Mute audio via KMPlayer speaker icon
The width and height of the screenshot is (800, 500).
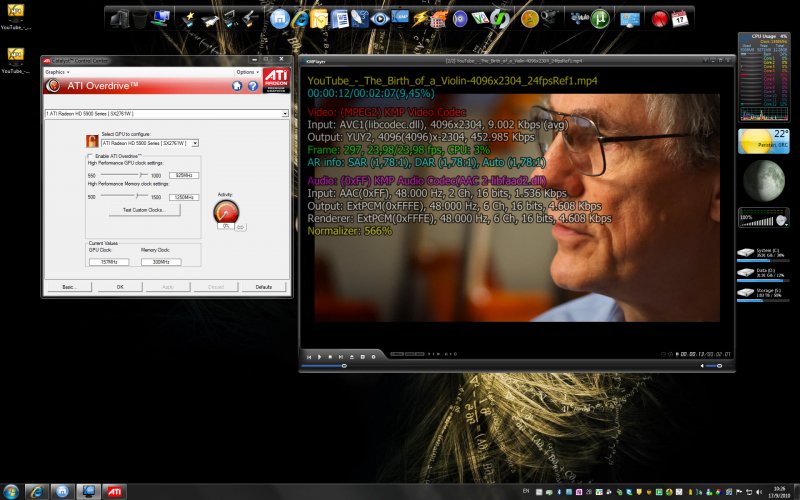pos(702,366)
